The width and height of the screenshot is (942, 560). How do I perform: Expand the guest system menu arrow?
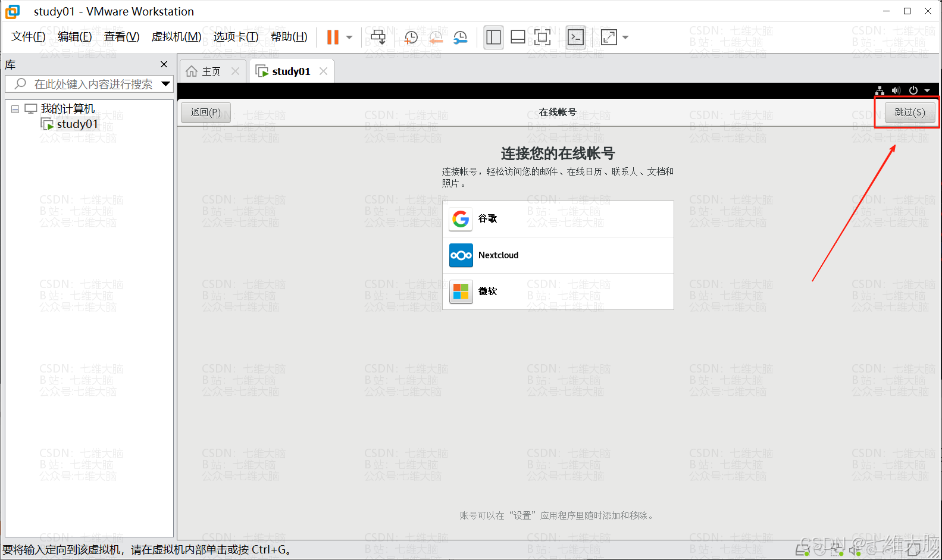click(x=927, y=91)
